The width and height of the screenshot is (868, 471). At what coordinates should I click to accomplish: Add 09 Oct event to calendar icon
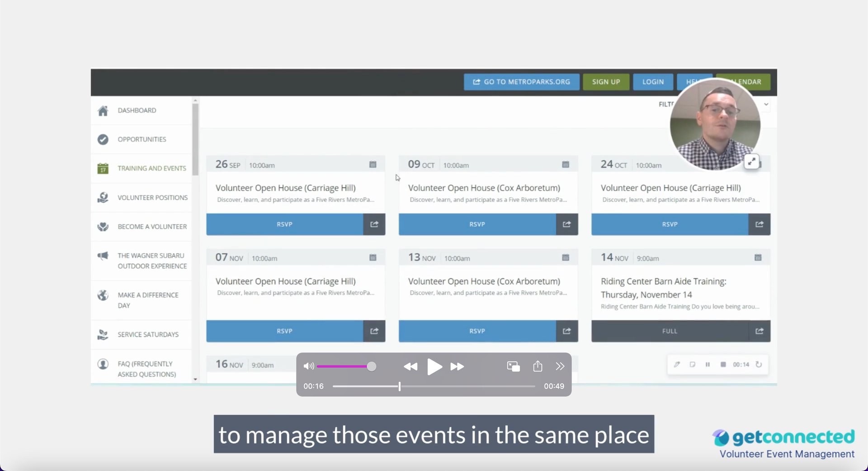[565, 165]
